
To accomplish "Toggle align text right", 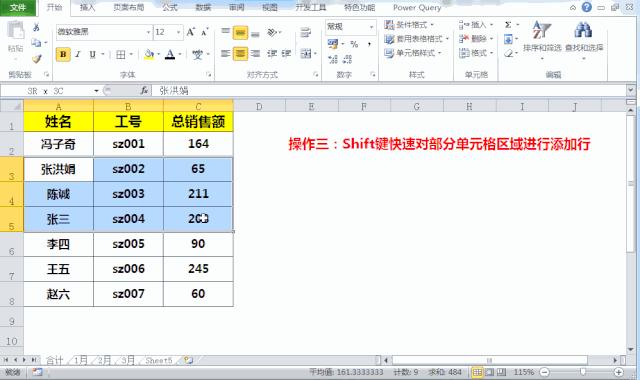I will (x=255, y=53).
